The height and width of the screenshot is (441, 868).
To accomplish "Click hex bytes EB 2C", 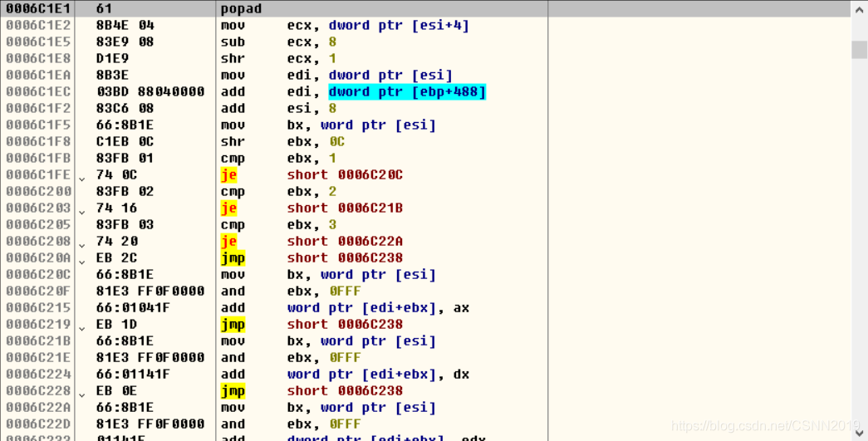I will 117,257.
